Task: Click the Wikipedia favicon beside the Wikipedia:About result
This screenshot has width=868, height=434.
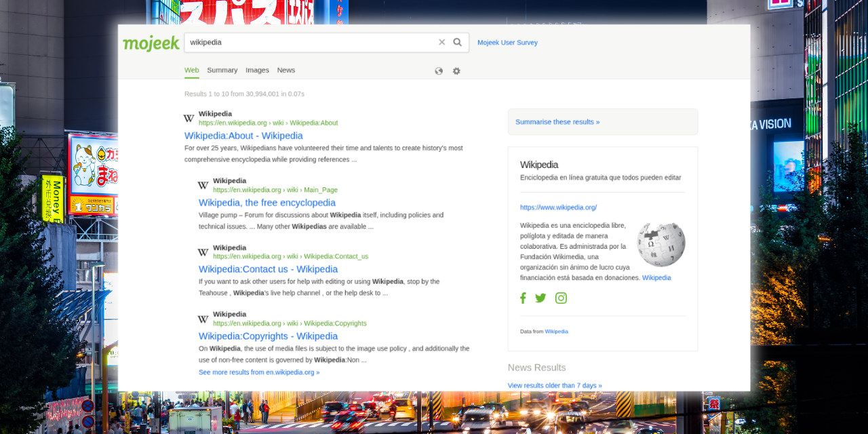Action: click(x=189, y=119)
